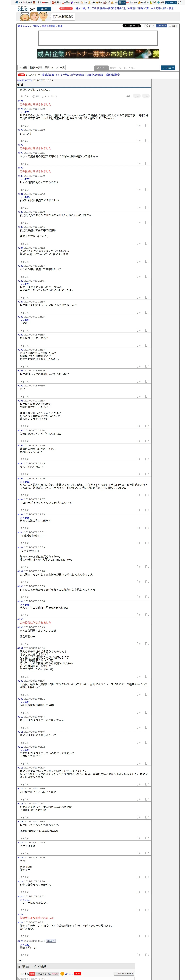
Task: Click the >>195 anchor in post #199
Action: pyautogui.click(x=25, y=518)
